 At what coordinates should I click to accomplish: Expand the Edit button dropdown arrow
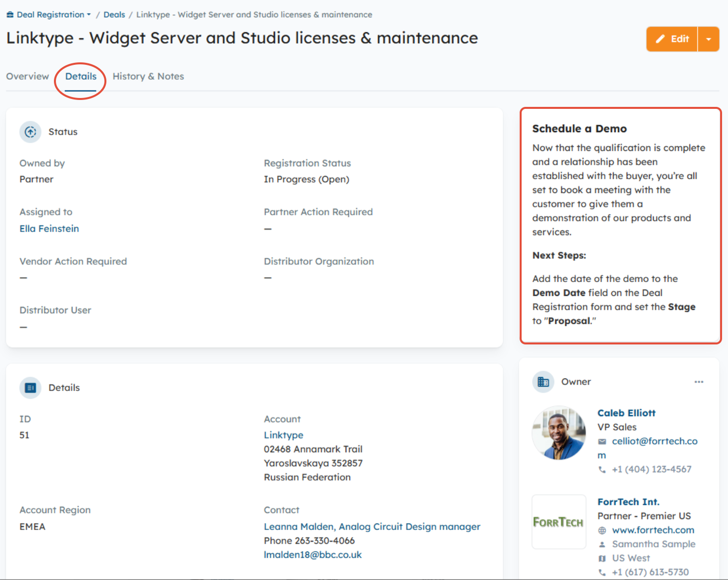(709, 39)
